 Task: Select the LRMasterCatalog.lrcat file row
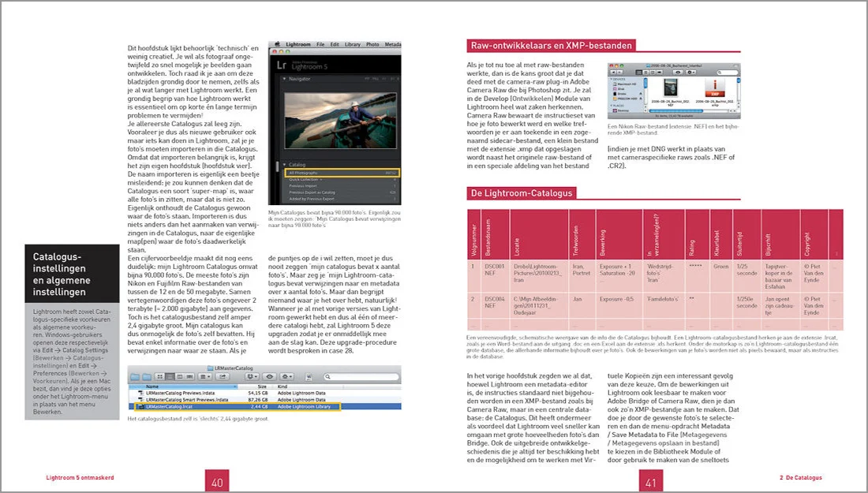tap(264, 407)
